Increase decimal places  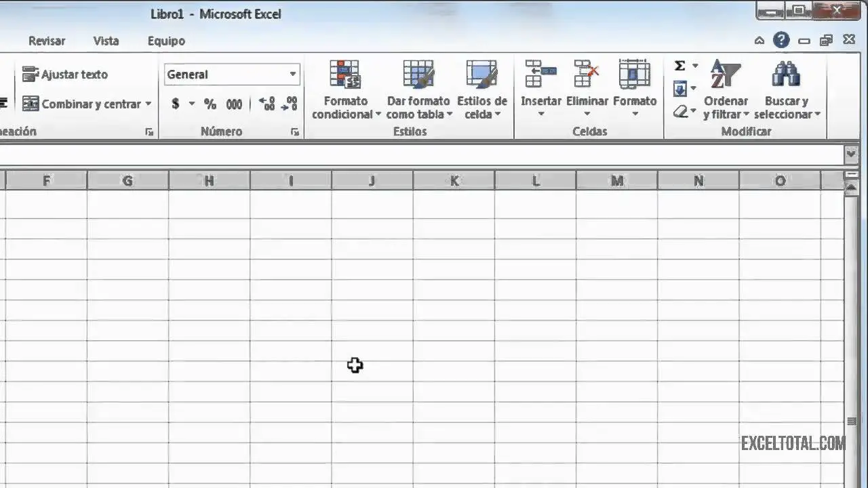[267, 104]
